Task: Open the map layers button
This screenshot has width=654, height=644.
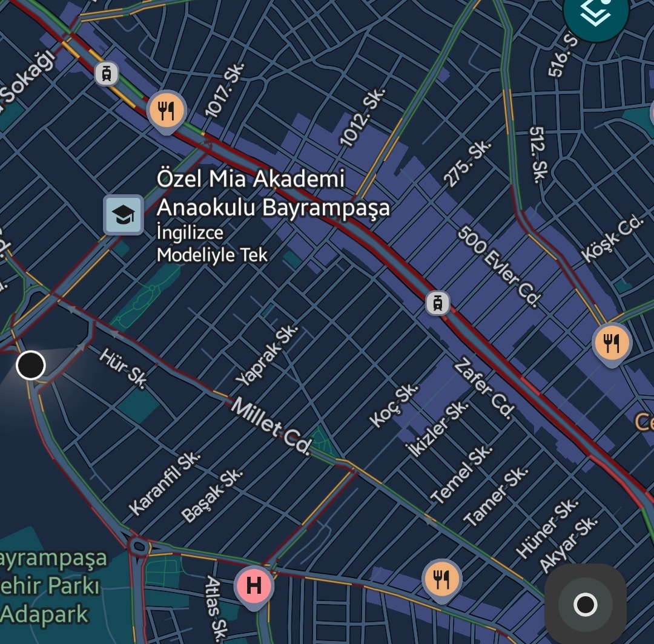Action: (x=595, y=15)
